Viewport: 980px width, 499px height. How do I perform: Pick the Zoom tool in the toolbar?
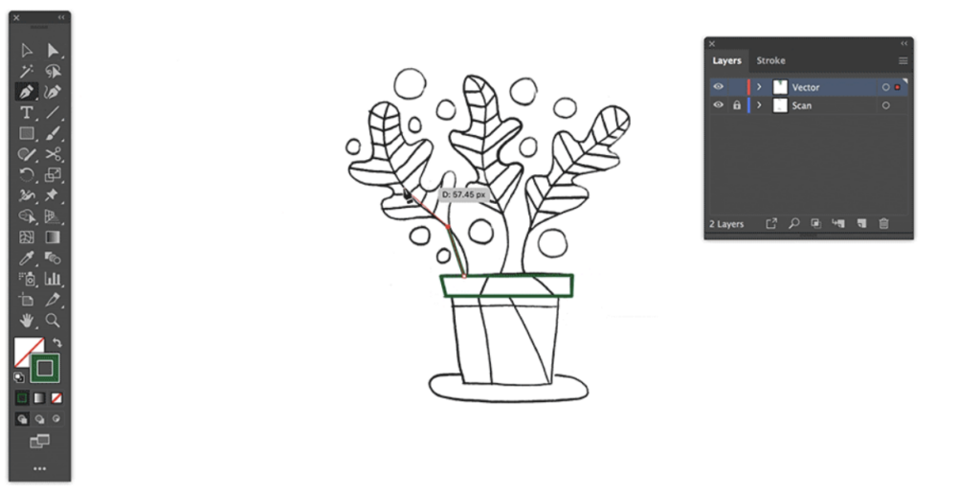(x=53, y=320)
